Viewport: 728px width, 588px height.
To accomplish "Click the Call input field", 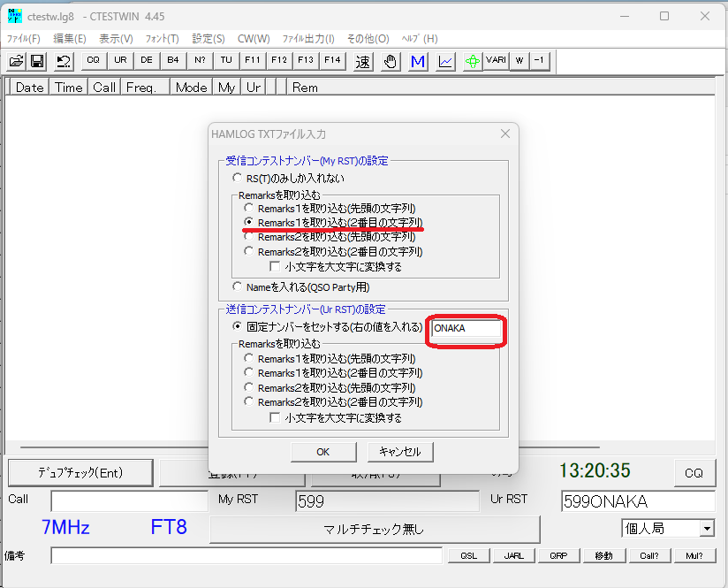I will (x=130, y=501).
